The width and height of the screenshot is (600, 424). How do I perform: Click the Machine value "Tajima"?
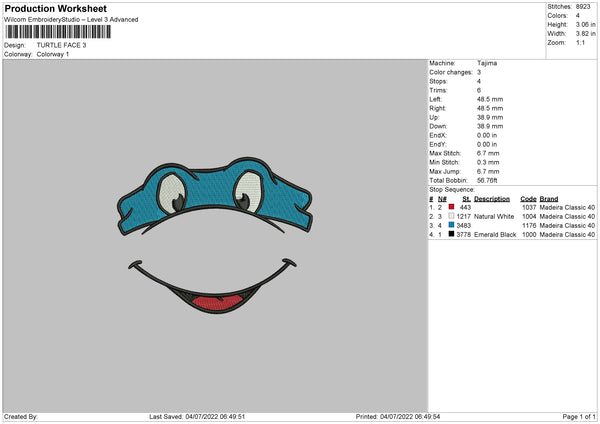tap(487, 63)
